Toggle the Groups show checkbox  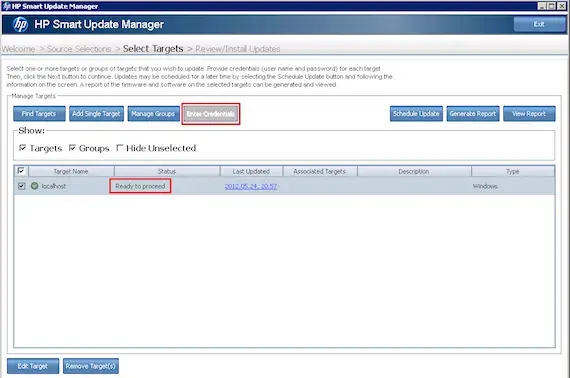72,148
